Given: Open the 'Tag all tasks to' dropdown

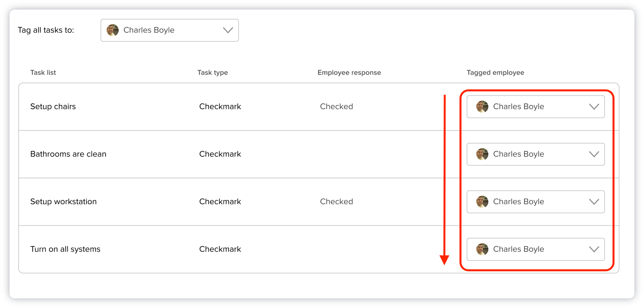Looking at the screenshot, I should point(169,30).
